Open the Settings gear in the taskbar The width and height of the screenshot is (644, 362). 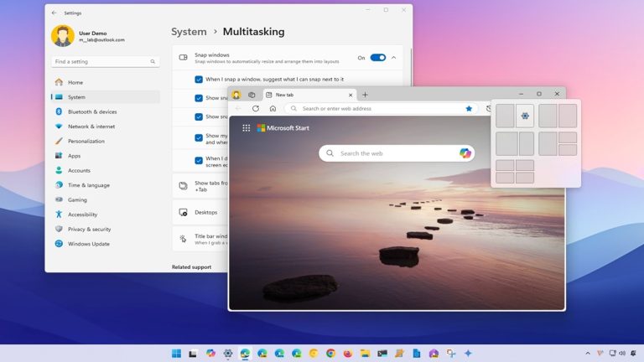tap(228, 354)
